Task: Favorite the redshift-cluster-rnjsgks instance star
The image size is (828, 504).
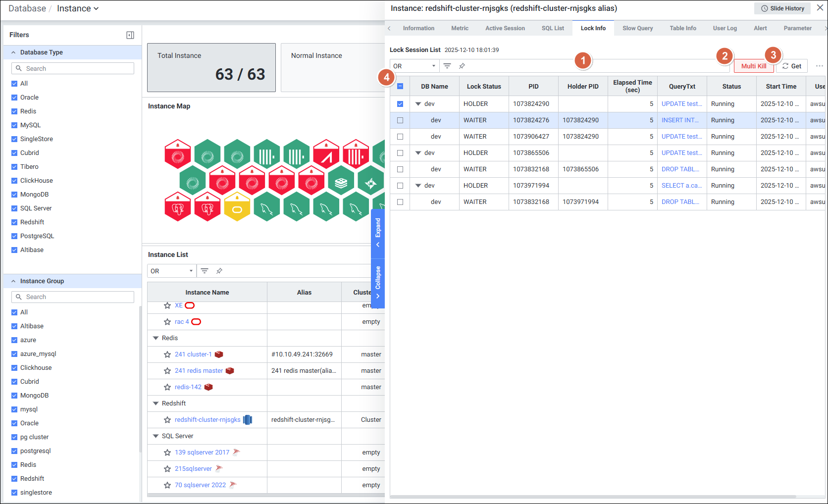Action: (167, 420)
